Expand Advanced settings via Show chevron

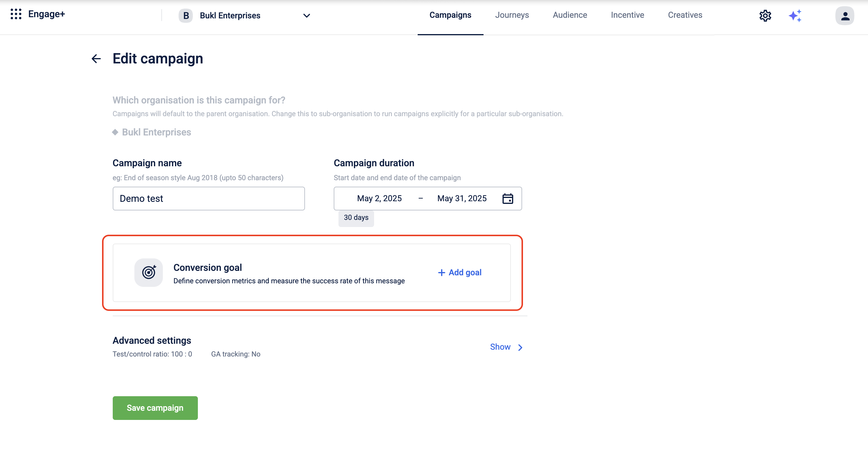[520, 347]
